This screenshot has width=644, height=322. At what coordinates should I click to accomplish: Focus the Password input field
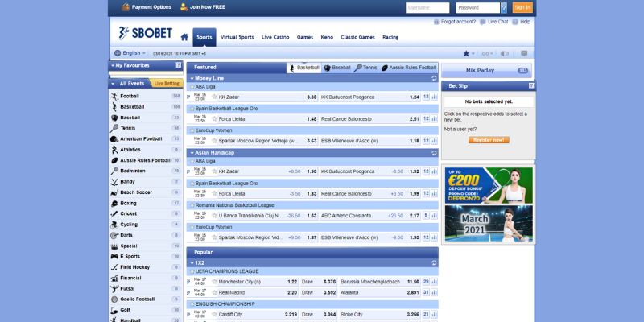coord(478,7)
